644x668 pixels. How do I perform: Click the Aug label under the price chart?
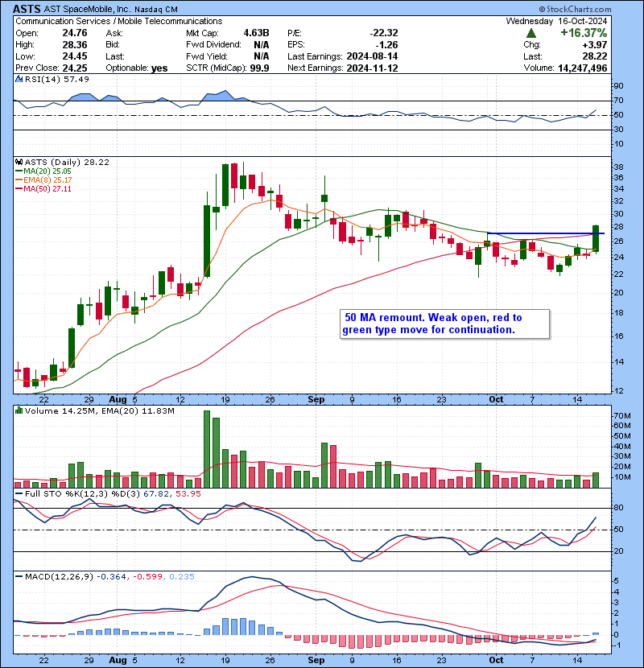(118, 400)
